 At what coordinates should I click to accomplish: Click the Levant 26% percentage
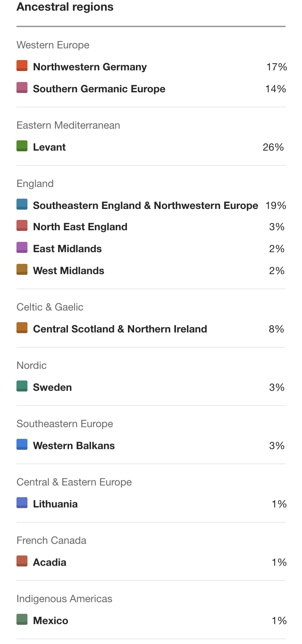click(273, 147)
